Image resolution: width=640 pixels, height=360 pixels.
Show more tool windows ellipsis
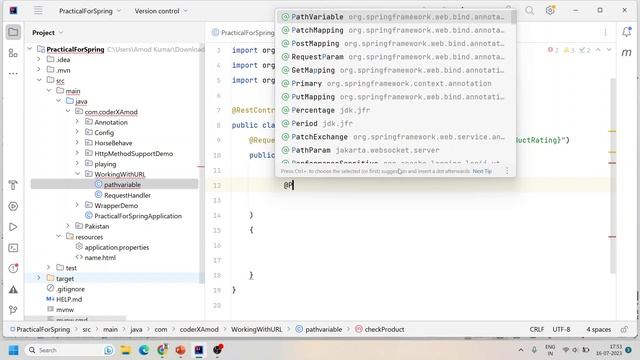click(13, 74)
